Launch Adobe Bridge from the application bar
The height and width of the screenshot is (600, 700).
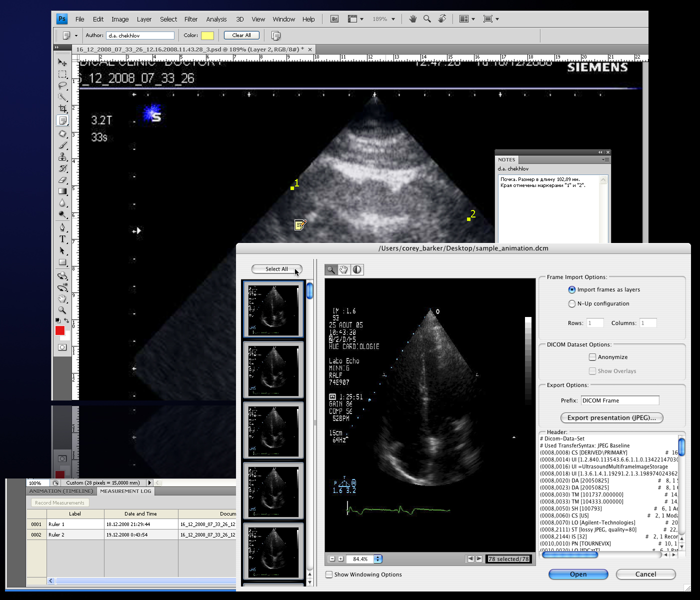click(334, 19)
